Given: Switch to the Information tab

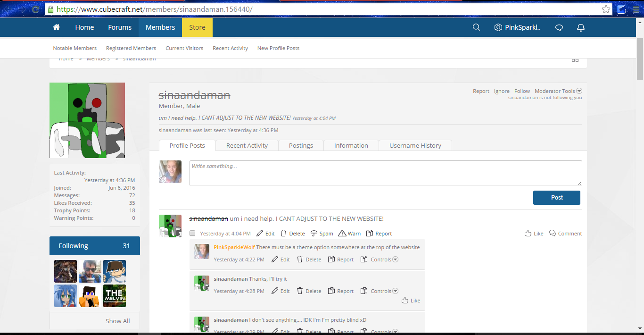Looking at the screenshot, I should click(351, 145).
